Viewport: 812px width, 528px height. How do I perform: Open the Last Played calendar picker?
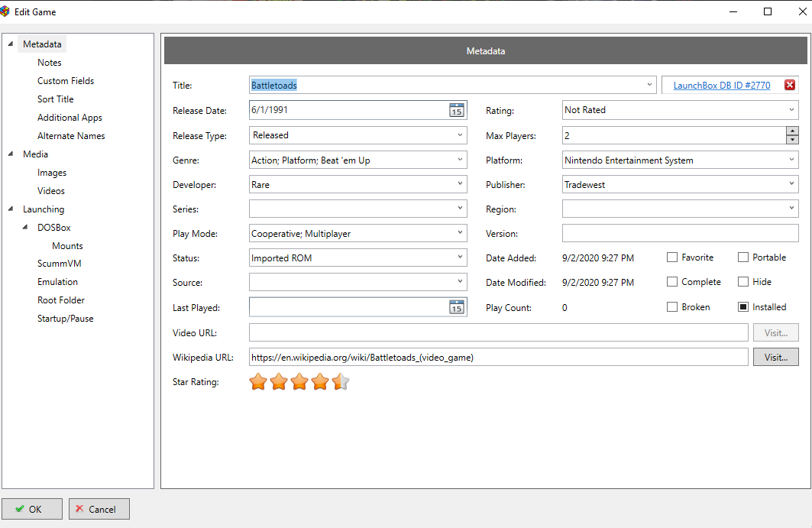[x=456, y=307]
